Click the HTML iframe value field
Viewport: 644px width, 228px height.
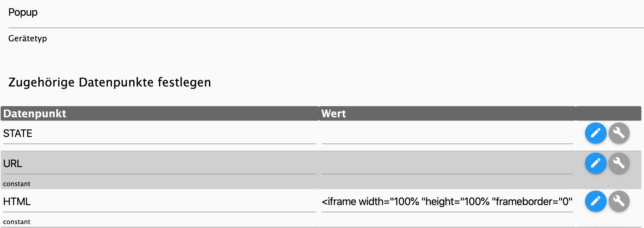click(447, 202)
